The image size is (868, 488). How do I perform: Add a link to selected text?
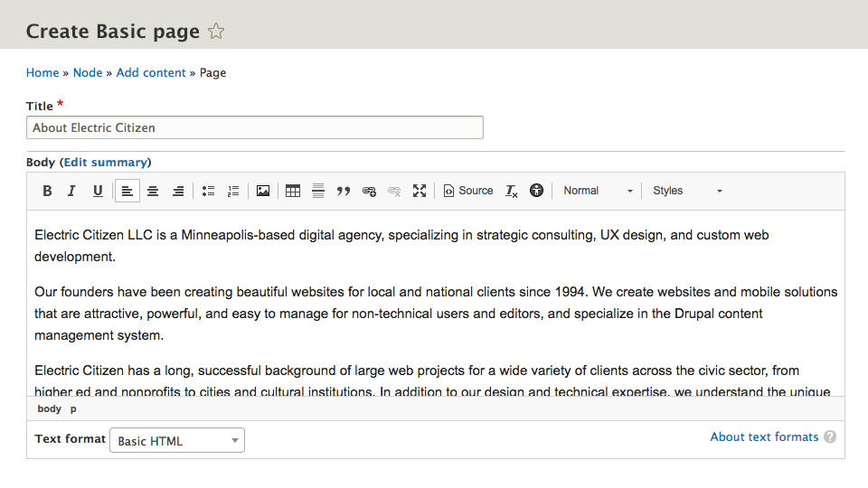pos(369,191)
